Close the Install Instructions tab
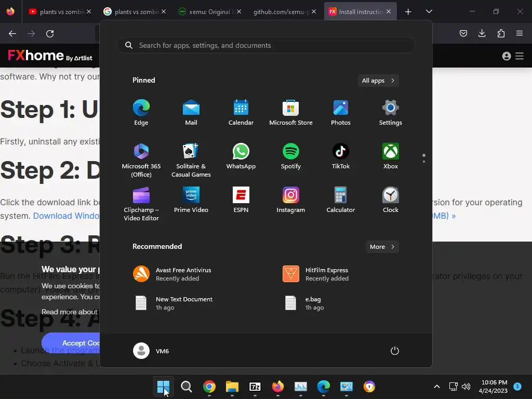532x399 pixels. [389, 11]
